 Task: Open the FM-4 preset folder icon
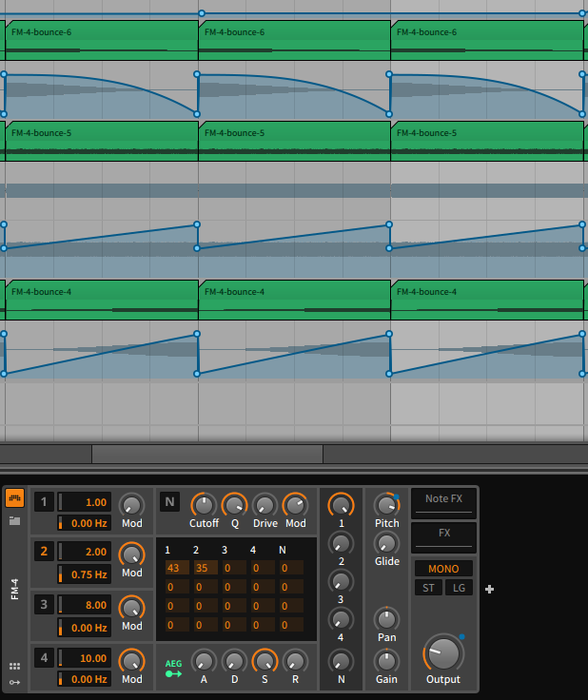[x=14, y=520]
